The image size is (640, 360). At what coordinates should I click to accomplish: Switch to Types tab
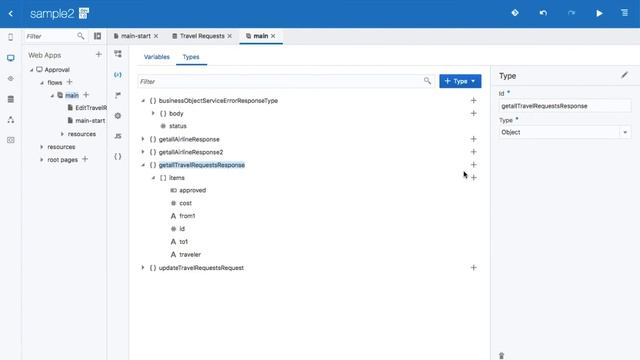[x=191, y=57]
